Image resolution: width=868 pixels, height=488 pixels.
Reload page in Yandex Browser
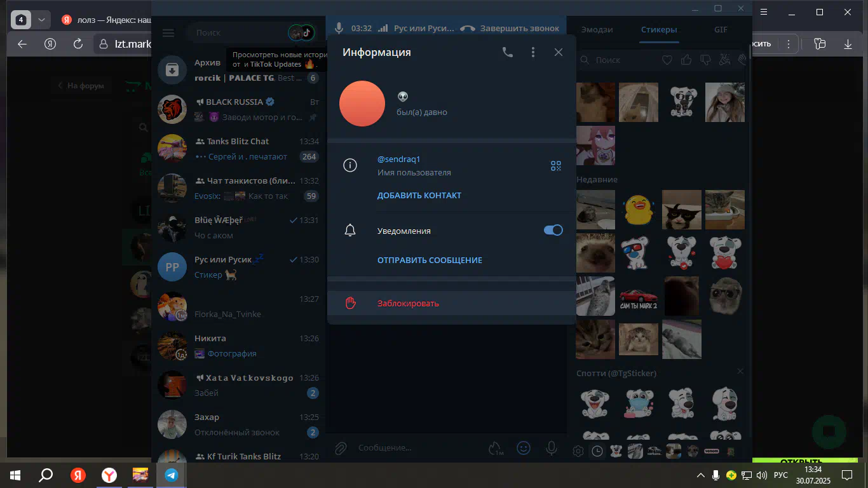pyautogui.click(x=78, y=44)
